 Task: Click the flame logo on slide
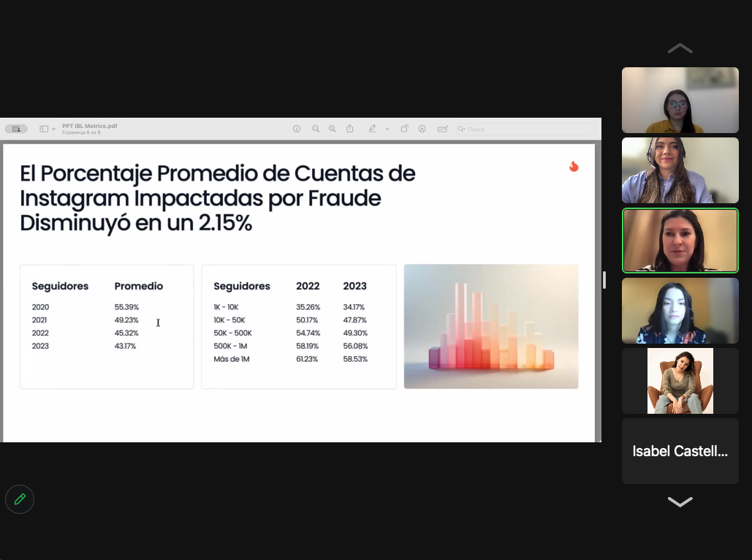click(574, 167)
